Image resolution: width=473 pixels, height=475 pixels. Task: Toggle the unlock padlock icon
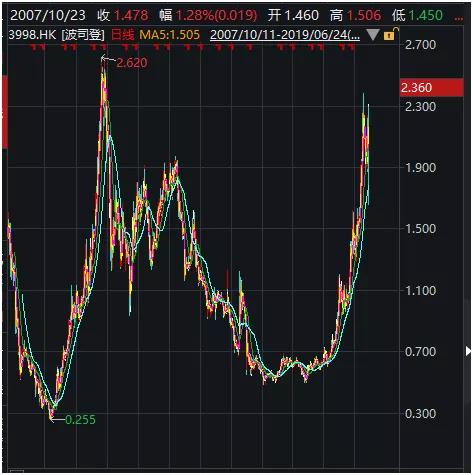[391, 34]
